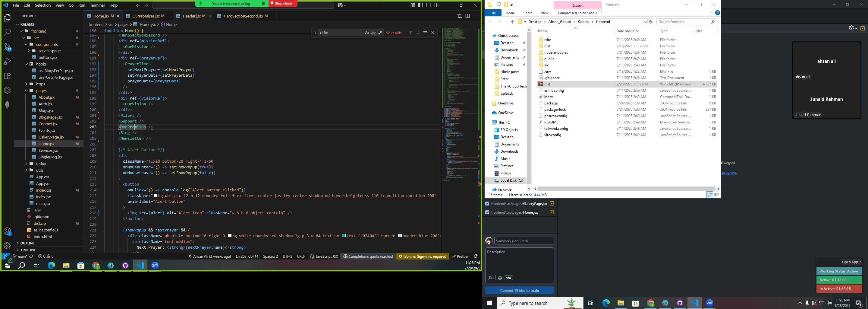Close the find widget
Screen dimensions: 868x309
433,33
